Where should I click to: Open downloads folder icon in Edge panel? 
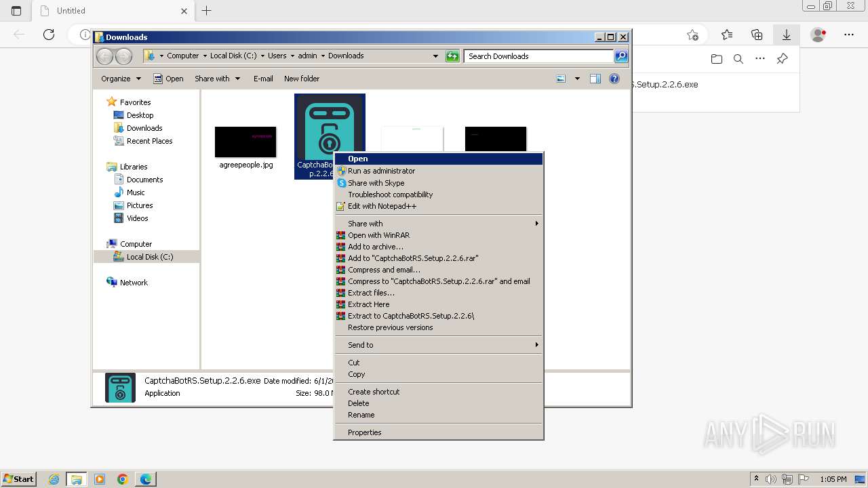717,59
